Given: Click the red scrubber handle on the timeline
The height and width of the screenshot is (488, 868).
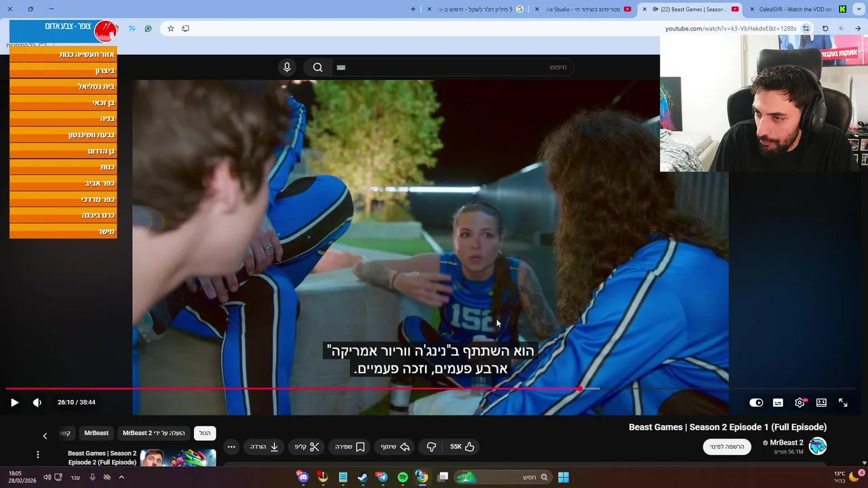Looking at the screenshot, I should [x=581, y=389].
